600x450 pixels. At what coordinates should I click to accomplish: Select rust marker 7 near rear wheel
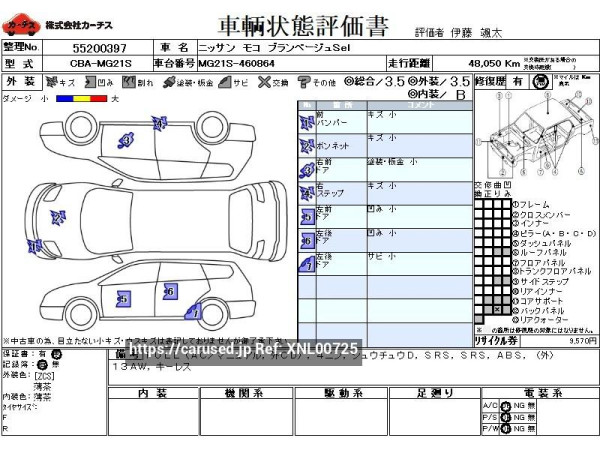click(194, 312)
